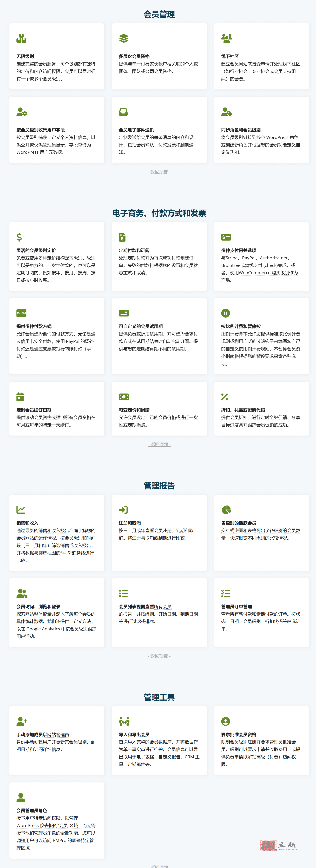The width and height of the screenshot is (316, 868).
Task: Click the banknote icon above 可变定价和捐赠
Action: [x=124, y=397]
